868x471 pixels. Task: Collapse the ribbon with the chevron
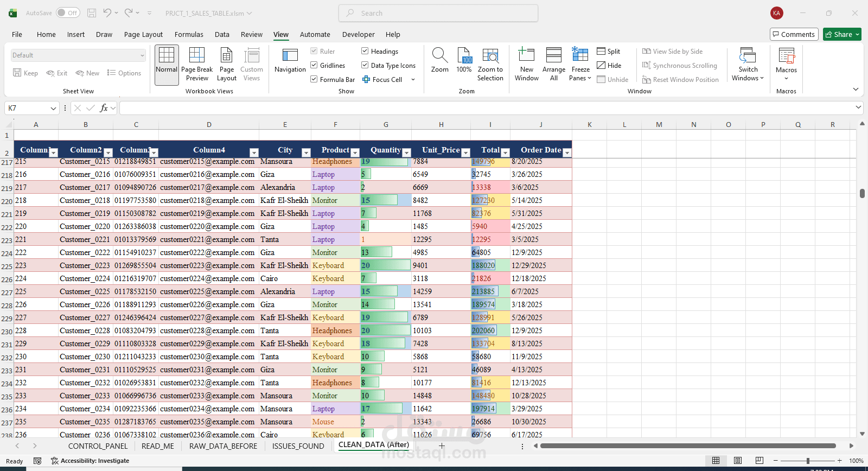point(856,90)
